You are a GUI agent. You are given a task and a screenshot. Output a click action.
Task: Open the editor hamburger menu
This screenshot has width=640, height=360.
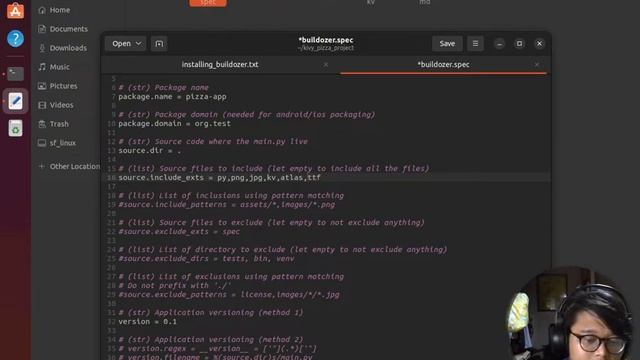tap(475, 44)
